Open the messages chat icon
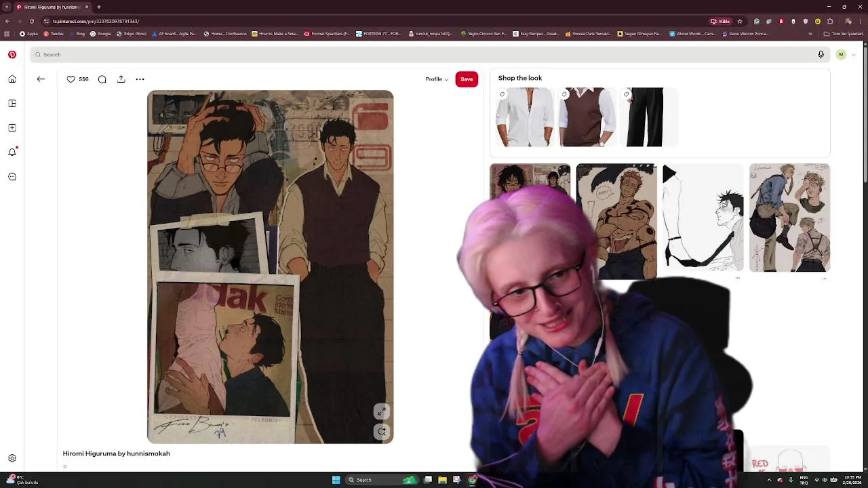This screenshot has height=488, width=868. point(12,177)
